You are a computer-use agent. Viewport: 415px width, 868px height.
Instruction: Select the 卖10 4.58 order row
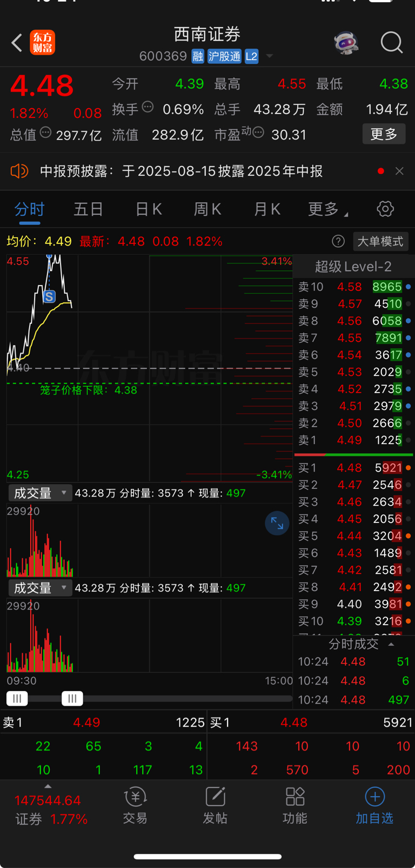tap(354, 287)
